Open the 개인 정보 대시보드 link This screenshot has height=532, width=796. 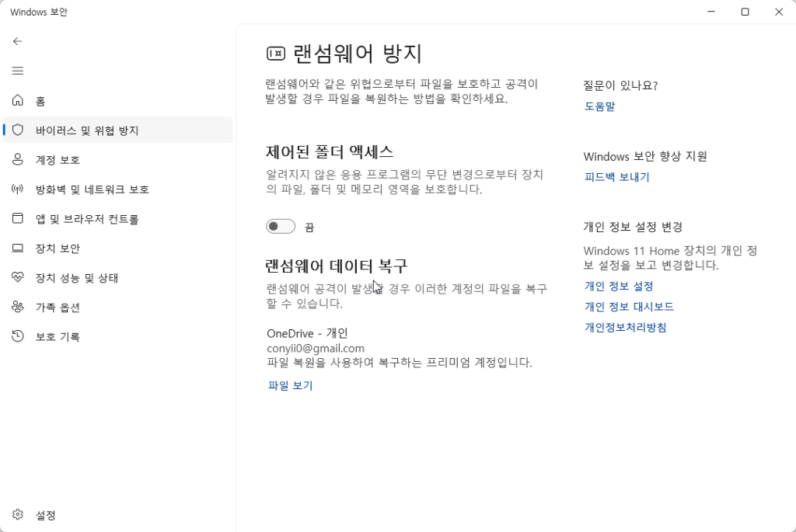[x=629, y=307]
